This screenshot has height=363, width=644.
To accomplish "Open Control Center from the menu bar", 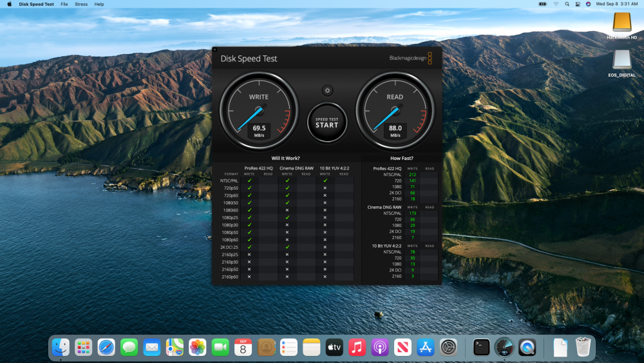I will pos(578,4).
